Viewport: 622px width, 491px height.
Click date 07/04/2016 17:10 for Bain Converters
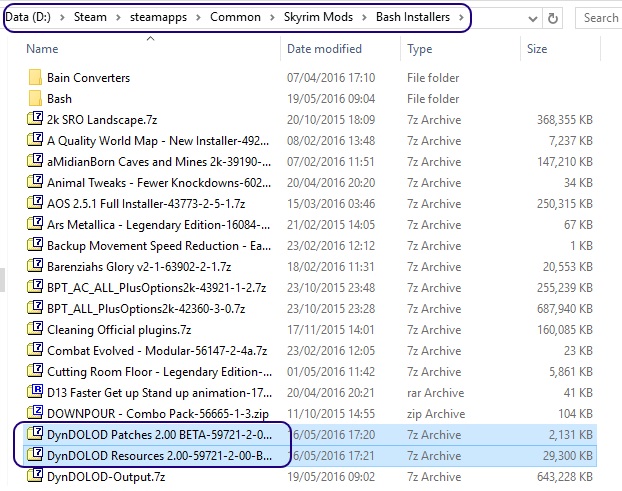(331, 78)
